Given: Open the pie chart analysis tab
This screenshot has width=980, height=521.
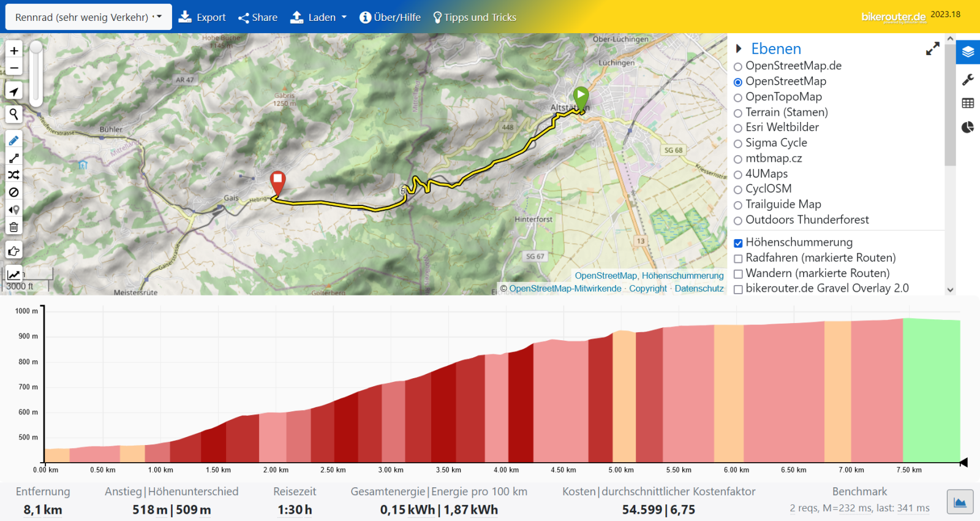Looking at the screenshot, I should (x=968, y=127).
